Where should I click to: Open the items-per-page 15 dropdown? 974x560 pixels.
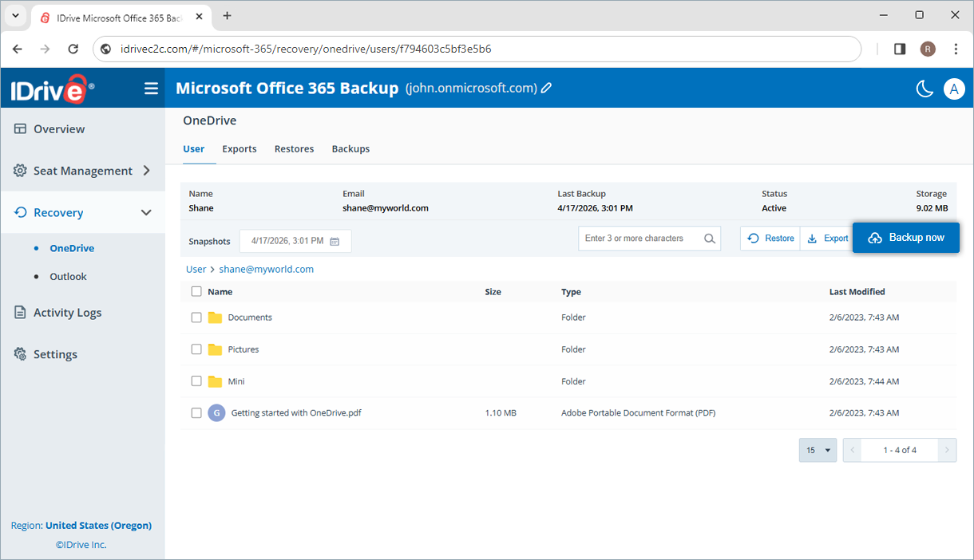click(817, 450)
